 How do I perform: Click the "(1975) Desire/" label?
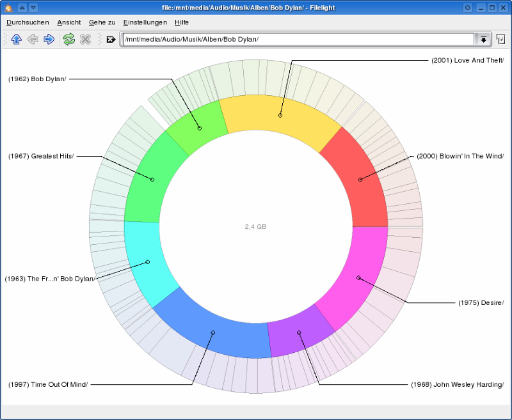click(x=481, y=303)
